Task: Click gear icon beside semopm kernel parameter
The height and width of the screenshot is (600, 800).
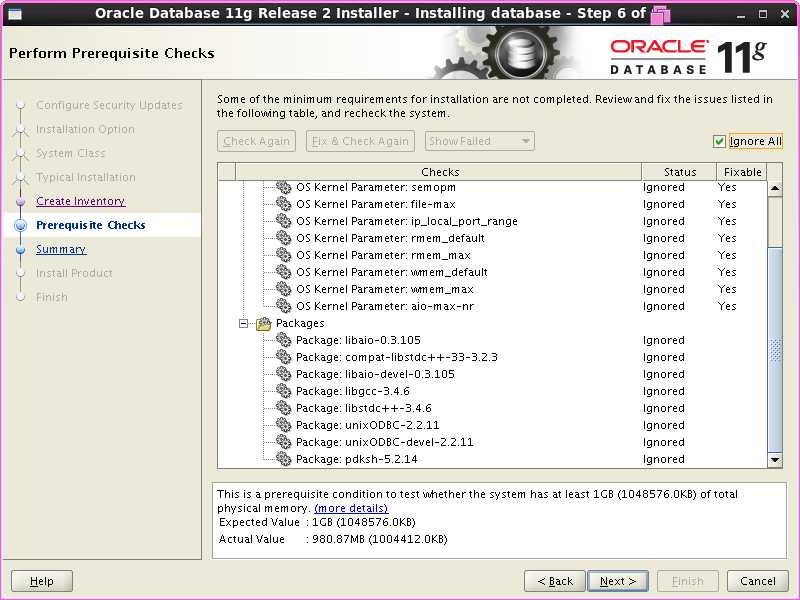Action: pos(283,187)
